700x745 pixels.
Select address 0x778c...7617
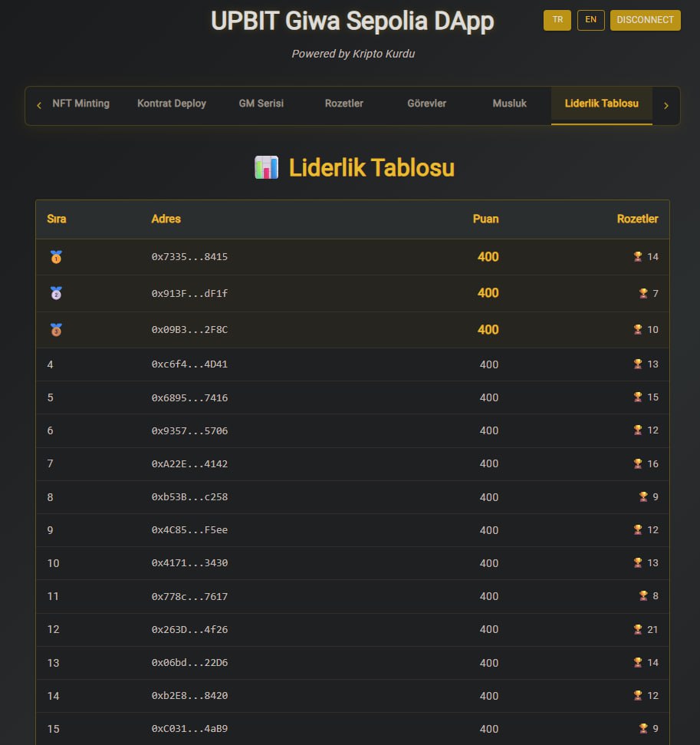189,596
